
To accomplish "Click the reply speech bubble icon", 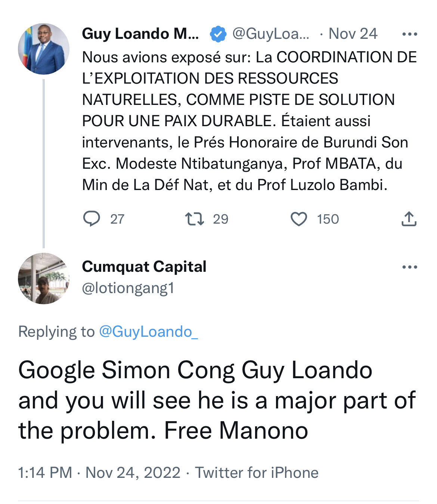I will (x=91, y=219).
